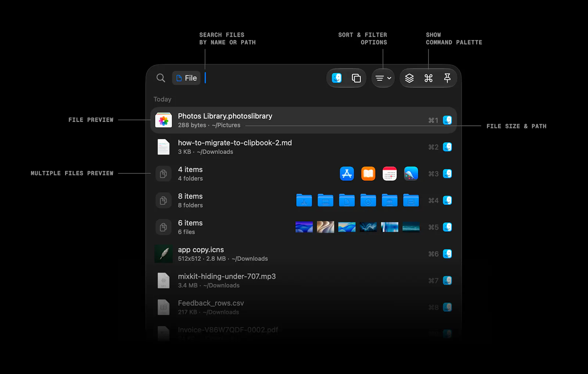Click Finder icon on 6 items row
The image size is (588, 374).
tap(447, 227)
